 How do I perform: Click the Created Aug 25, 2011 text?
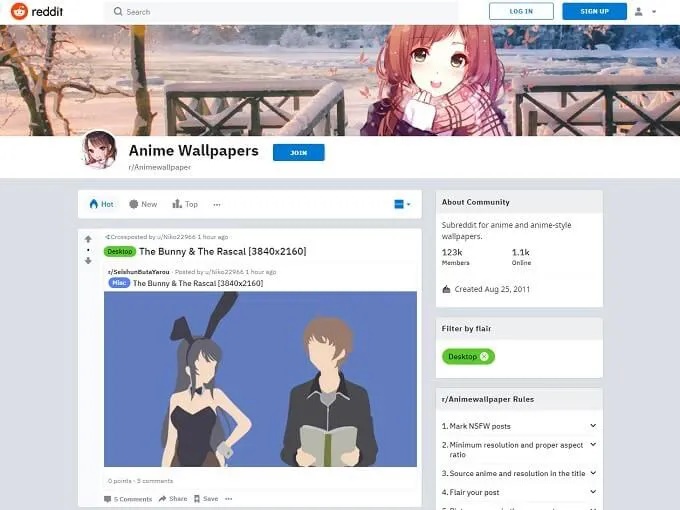[x=492, y=289]
